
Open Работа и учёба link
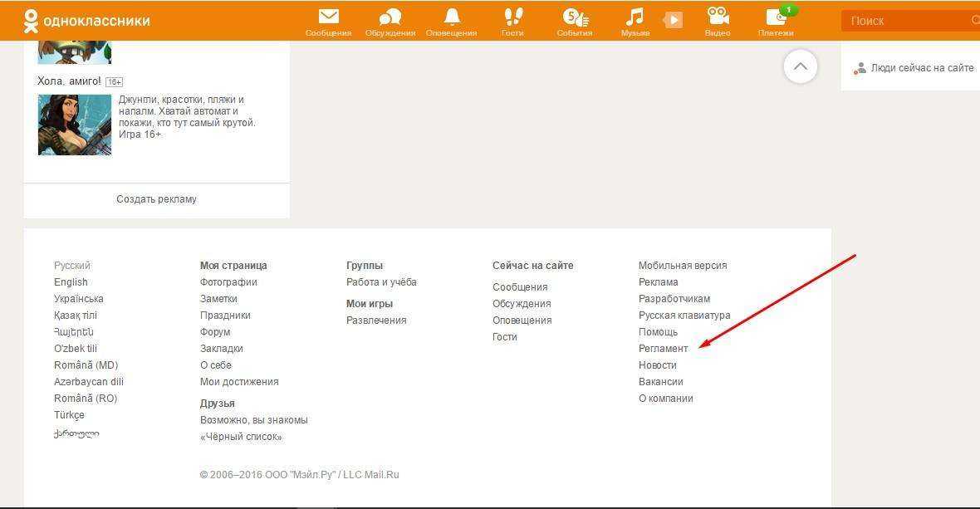click(x=381, y=282)
